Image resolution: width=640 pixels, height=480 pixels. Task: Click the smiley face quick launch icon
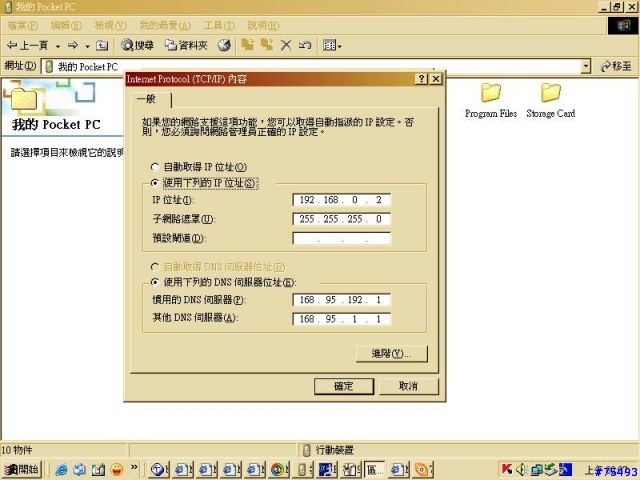coord(117,470)
